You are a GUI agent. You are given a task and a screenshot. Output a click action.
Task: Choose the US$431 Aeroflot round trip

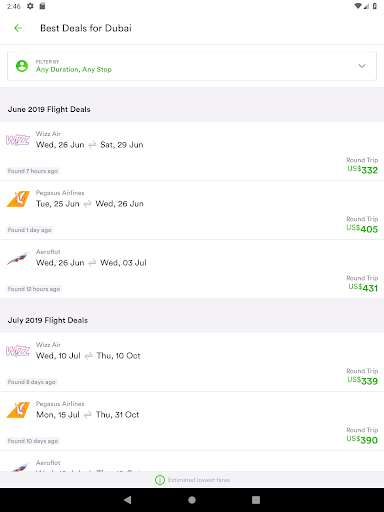coord(192,269)
